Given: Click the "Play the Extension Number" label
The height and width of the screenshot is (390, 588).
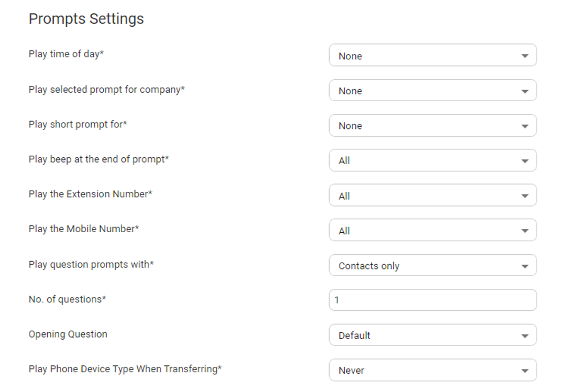Looking at the screenshot, I should (90, 194).
